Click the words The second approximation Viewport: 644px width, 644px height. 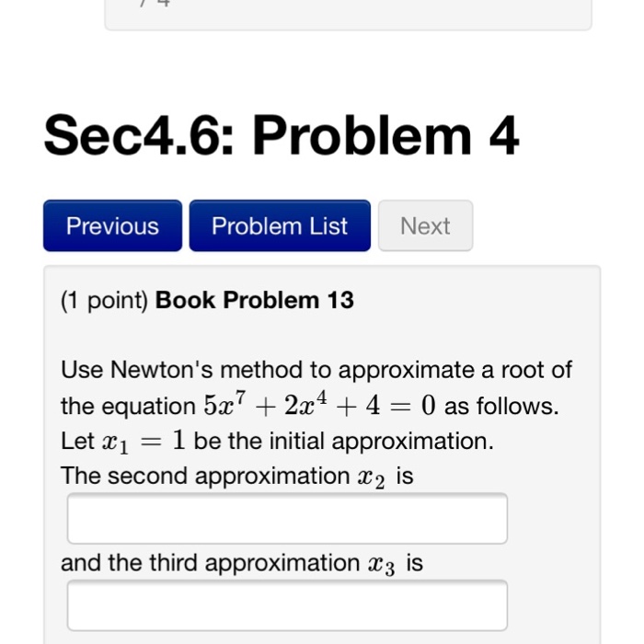204,477
